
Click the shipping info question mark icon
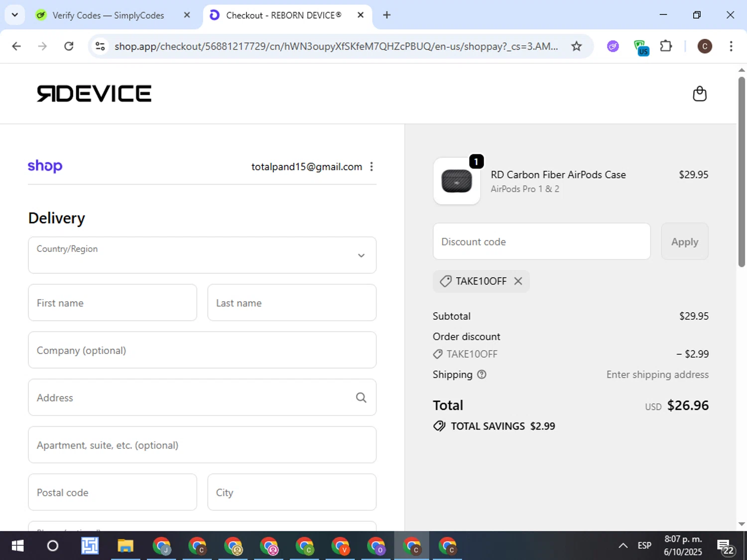[482, 374]
